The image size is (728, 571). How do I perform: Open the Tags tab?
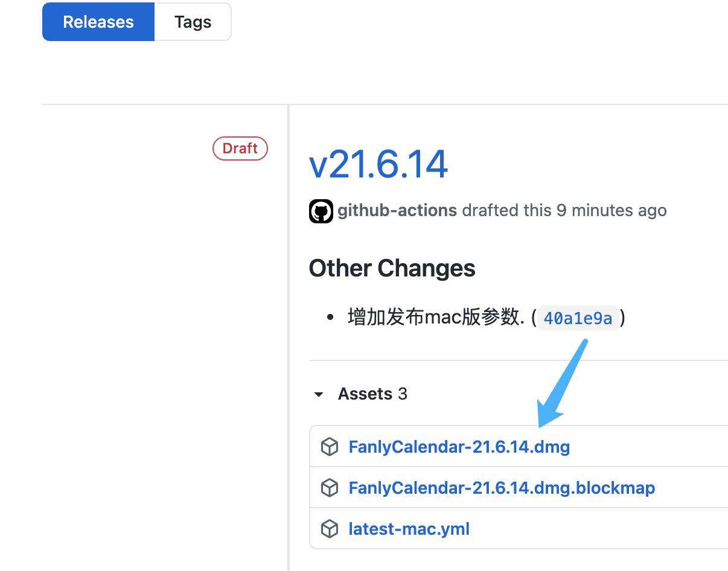[x=193, y=22]
